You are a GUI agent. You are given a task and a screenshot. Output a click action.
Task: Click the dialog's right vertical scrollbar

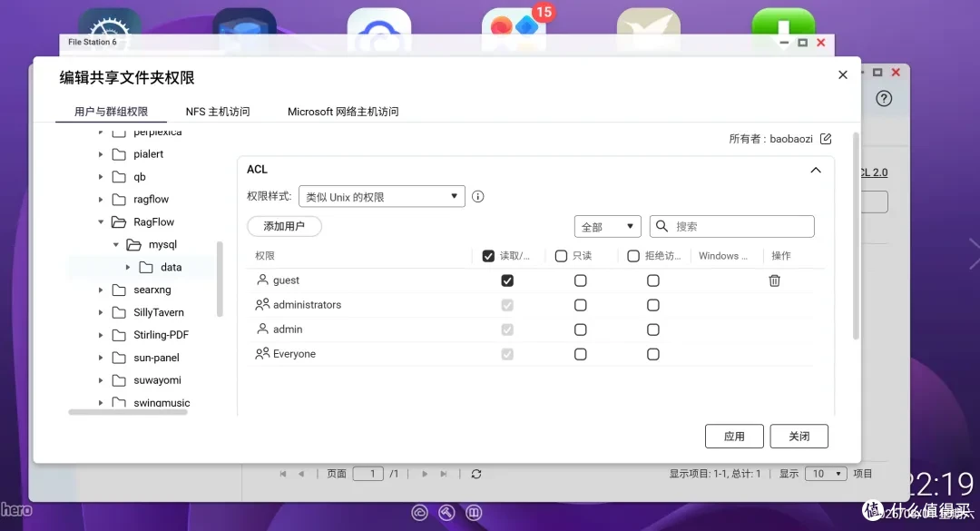tap(857, 236)
